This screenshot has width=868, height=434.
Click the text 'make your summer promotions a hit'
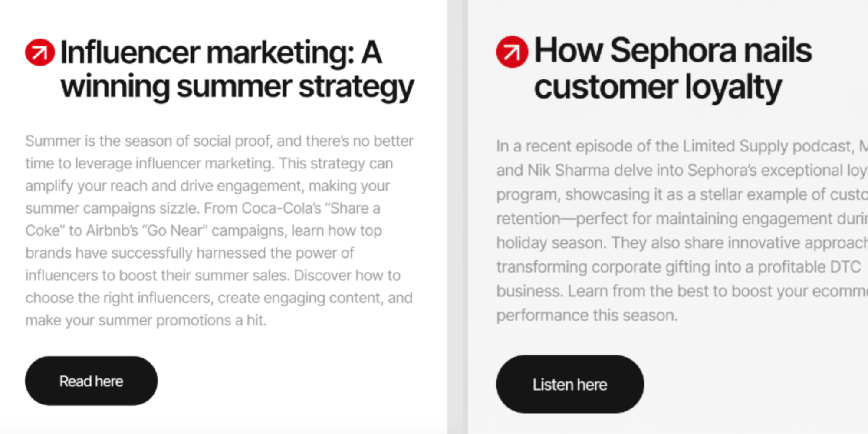[145, 320]
